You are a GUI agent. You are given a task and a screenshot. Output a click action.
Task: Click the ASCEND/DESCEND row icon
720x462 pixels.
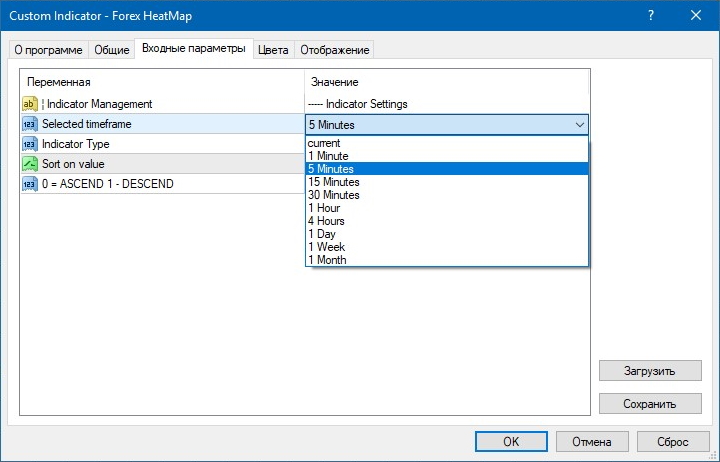29,184
